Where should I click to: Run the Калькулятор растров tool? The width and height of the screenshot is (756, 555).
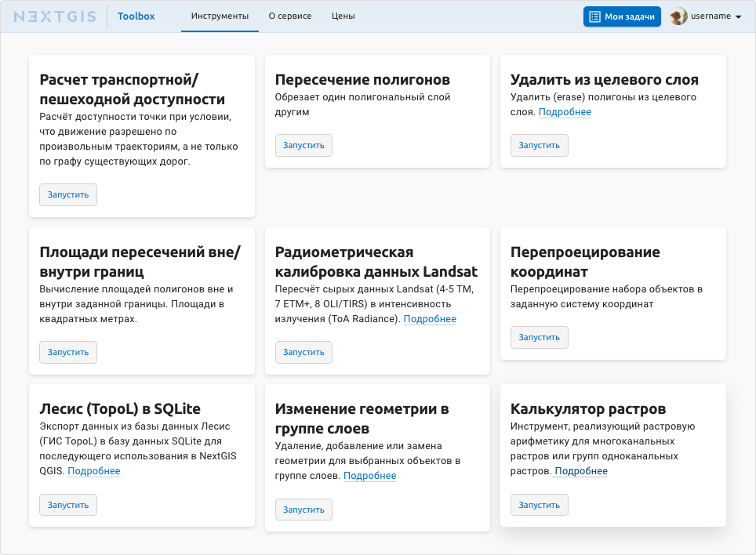[539, 506]
